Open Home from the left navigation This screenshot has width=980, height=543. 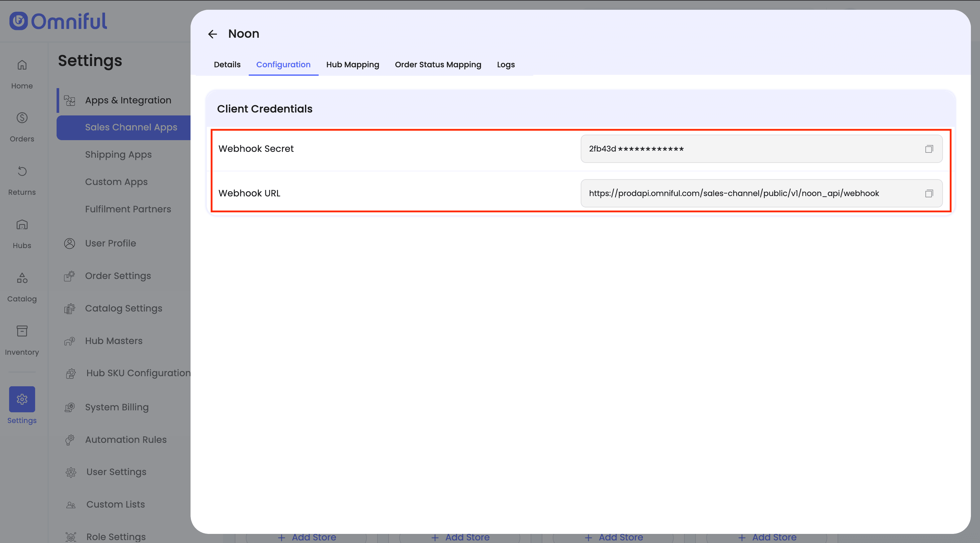[x=22, y=74]
